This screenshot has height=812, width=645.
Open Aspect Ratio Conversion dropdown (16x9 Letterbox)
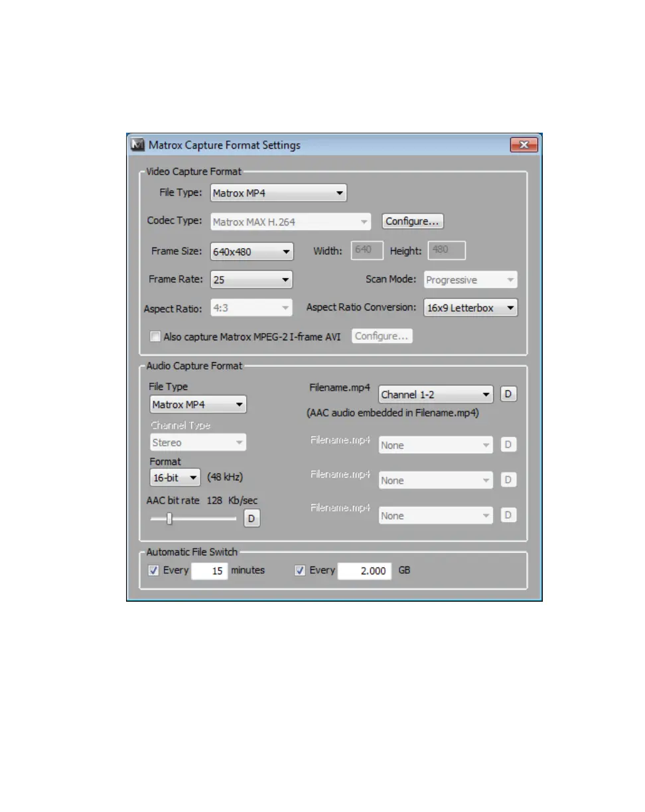tap(470, 308)
